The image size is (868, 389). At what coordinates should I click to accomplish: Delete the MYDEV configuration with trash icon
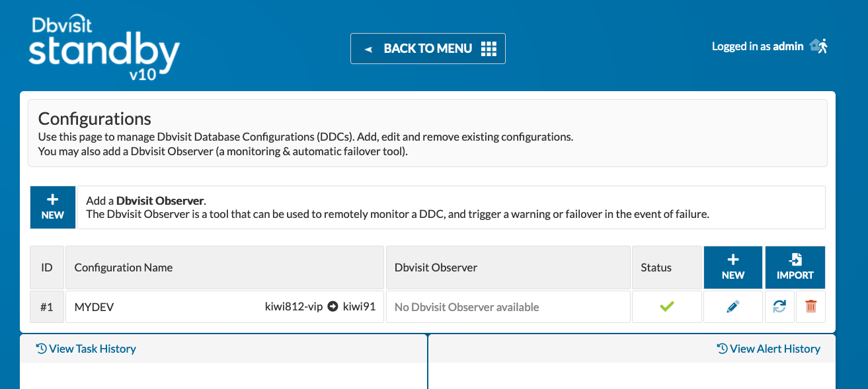pyautogui.click(x=811, y=306)
